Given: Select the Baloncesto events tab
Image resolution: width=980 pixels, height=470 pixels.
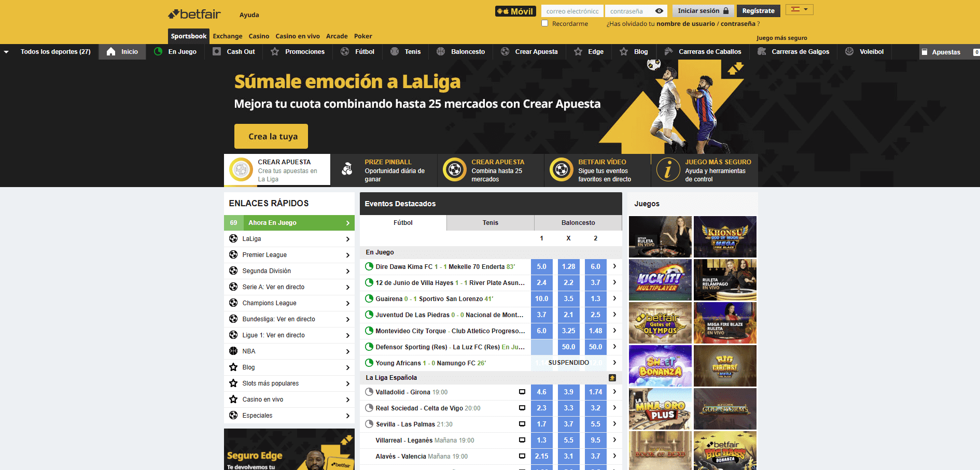Looking at the screenshot, I should pyautogui.click(x=578, y=223).
